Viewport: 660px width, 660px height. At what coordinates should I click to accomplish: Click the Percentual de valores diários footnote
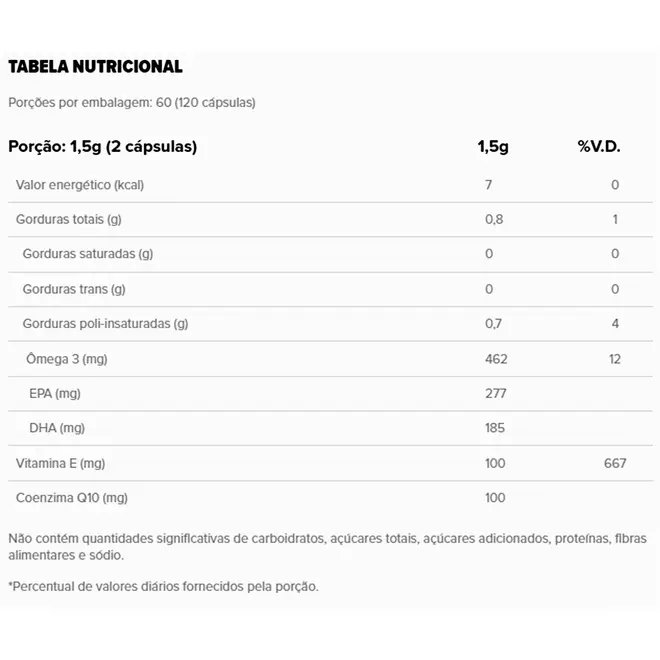click(163, 586)
